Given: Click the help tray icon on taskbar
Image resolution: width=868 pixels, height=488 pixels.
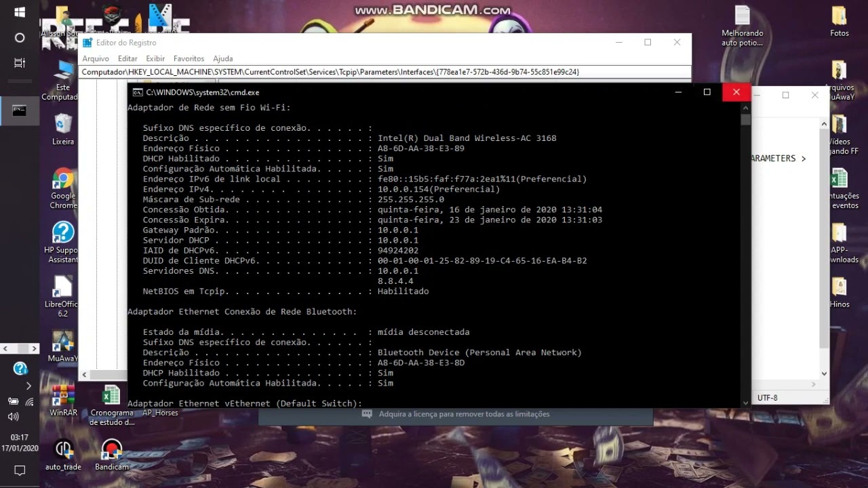Looking at the screenshot, I should tap(20, 369).
